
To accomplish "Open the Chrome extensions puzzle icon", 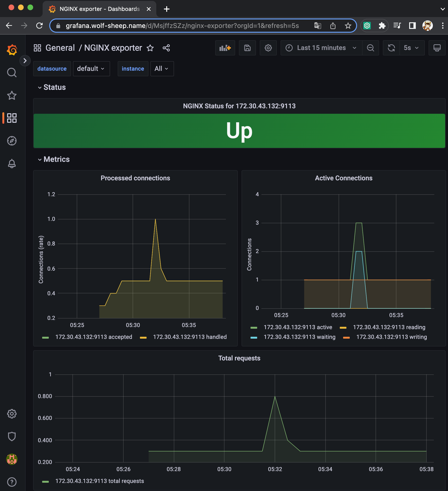I will (382, 26).
